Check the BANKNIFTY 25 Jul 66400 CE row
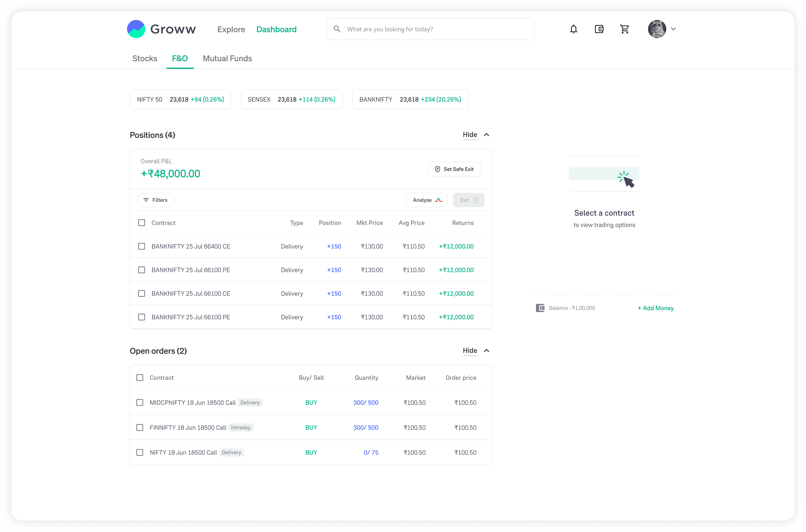 tap(142, 246)
